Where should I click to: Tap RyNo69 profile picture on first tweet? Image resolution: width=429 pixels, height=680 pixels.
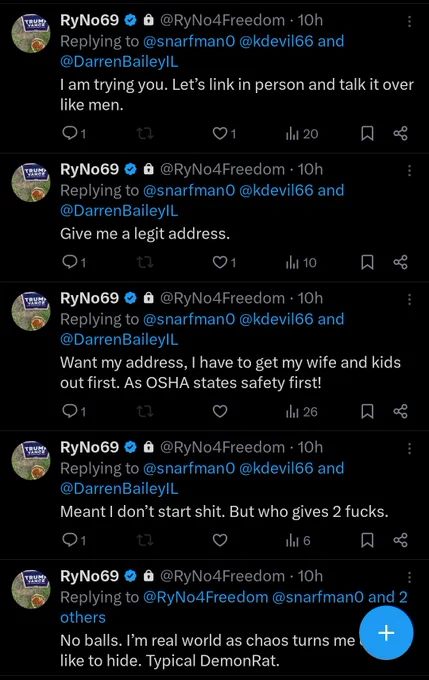[x=30, y=33]
